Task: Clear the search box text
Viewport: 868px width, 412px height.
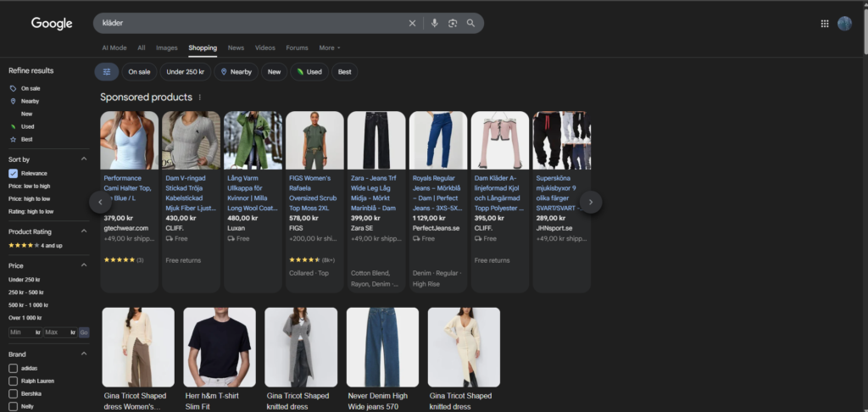Action: [x=412, y=23]
